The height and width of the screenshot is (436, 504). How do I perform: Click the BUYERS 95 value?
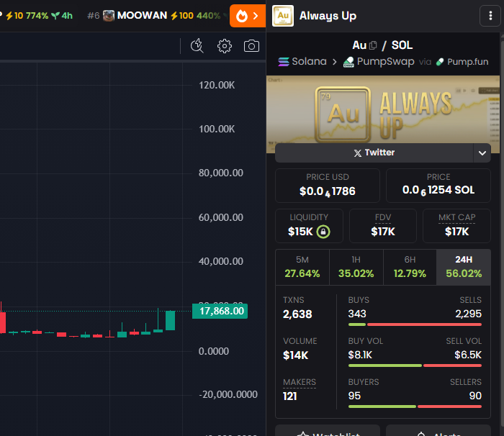(x=354, y=396)
